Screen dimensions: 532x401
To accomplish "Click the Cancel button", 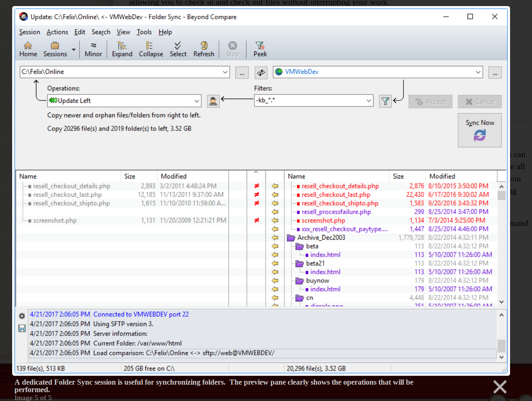I will (479, 102).
